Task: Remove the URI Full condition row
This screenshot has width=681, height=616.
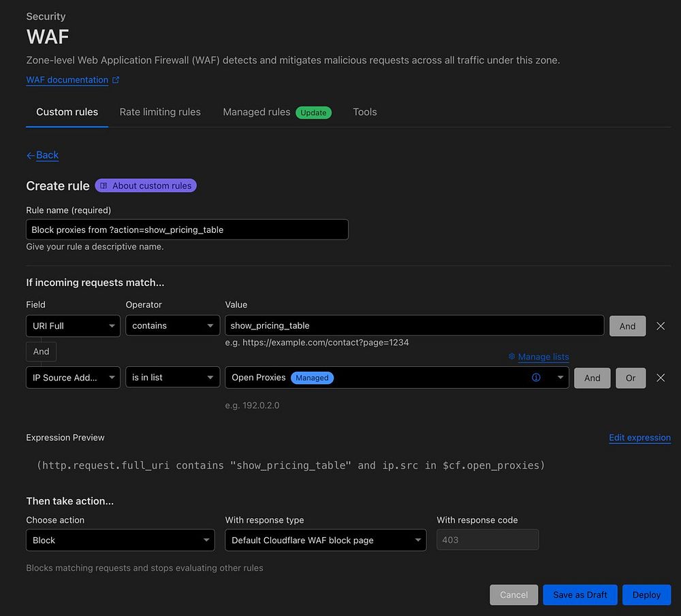Action: click(x=661, y=326)
